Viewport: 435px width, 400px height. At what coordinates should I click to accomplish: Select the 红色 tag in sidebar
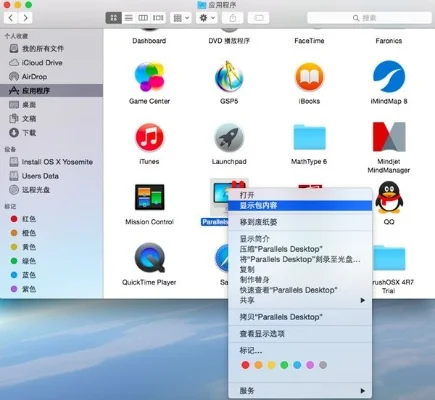[x=51, y=219]
